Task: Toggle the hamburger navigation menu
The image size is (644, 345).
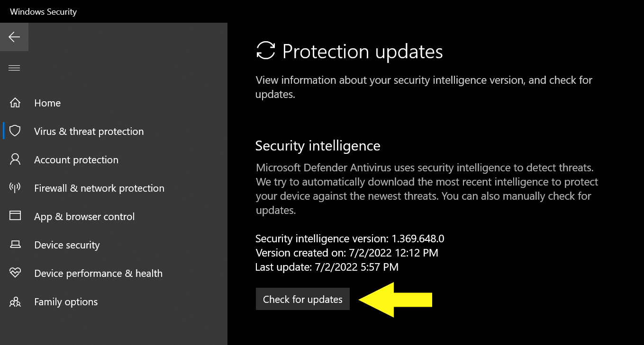Action: click(x=14, y=67)
